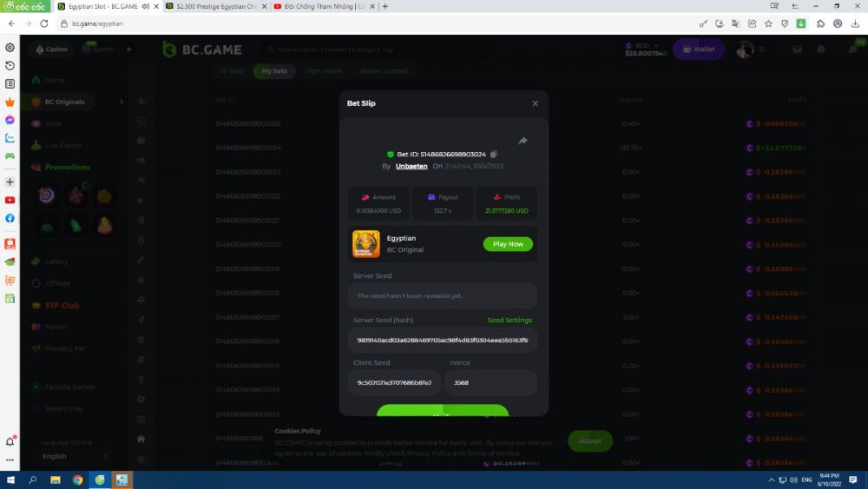Image resolution: width=868 pixels, height=489 pixels.
Task: Open Messenger in the browser sidebar
Action: coord(10,120)
